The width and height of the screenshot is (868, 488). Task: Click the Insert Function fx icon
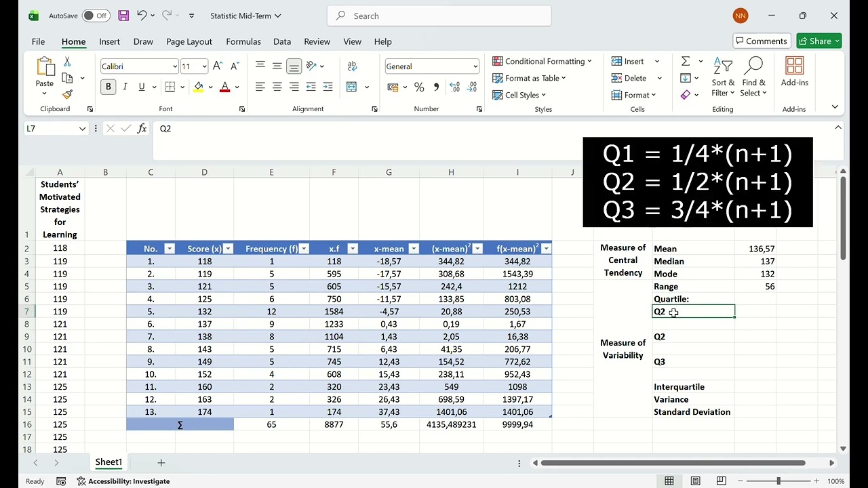[142, 128]
